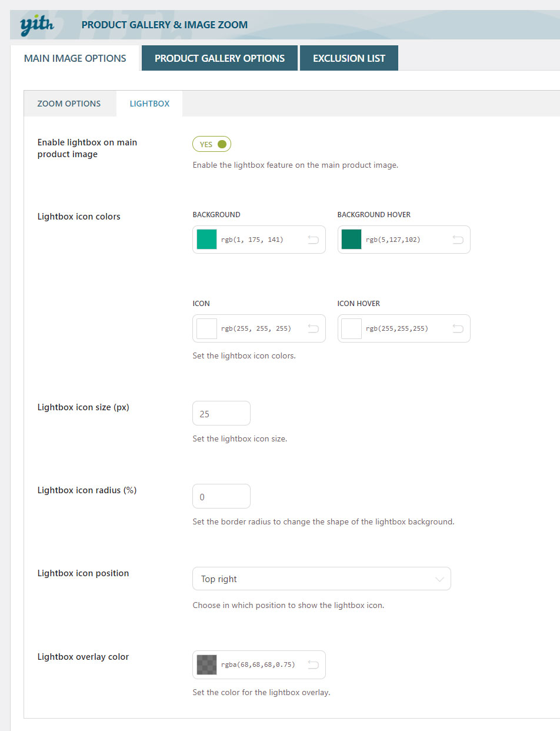Open the white Icon color swatch
560x731 pixels.
(206, 328)
